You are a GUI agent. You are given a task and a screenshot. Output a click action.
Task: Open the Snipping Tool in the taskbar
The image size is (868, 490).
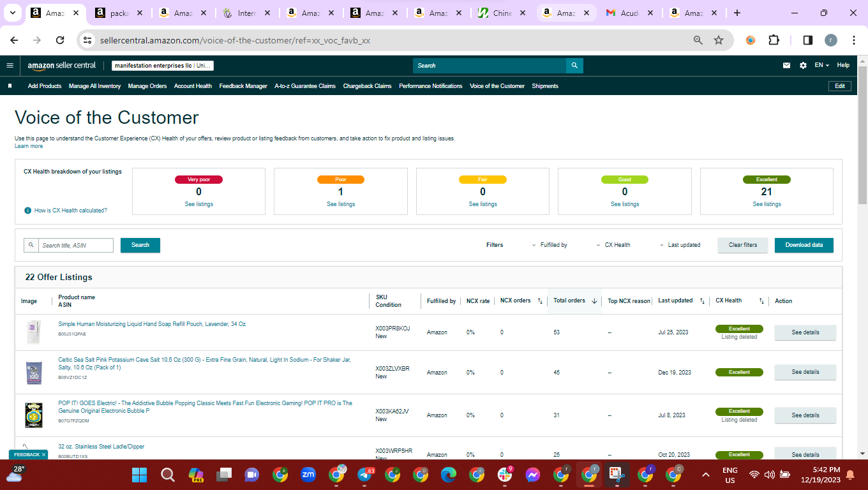click(x=617, y=475)
